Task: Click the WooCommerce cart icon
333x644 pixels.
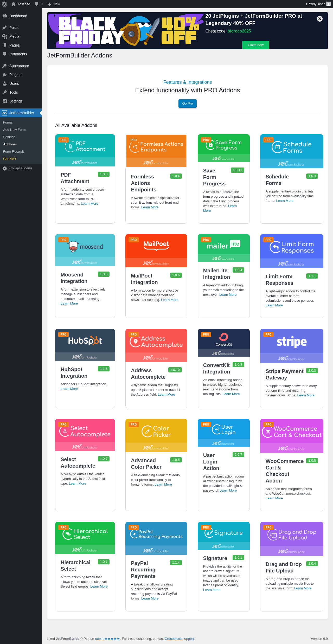Action: [x=267, y=432]
